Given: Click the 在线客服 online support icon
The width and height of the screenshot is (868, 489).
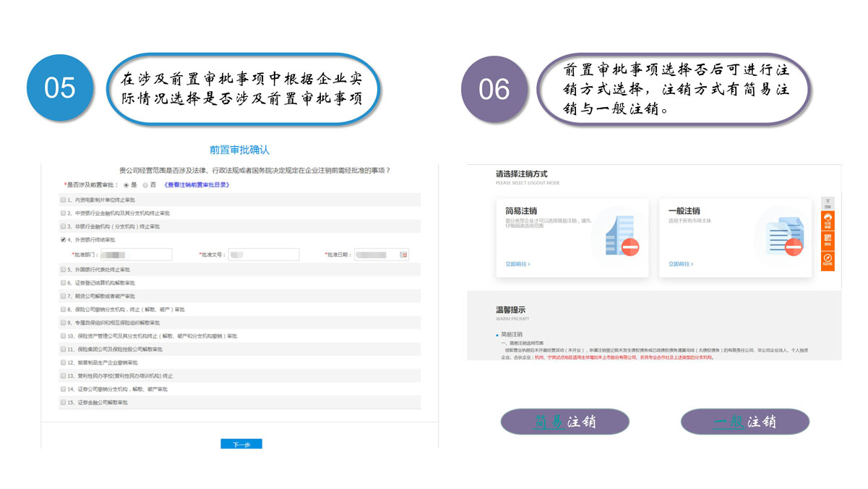Looking at the screenshot, I should pyautogui.click(x=828, y=221).
